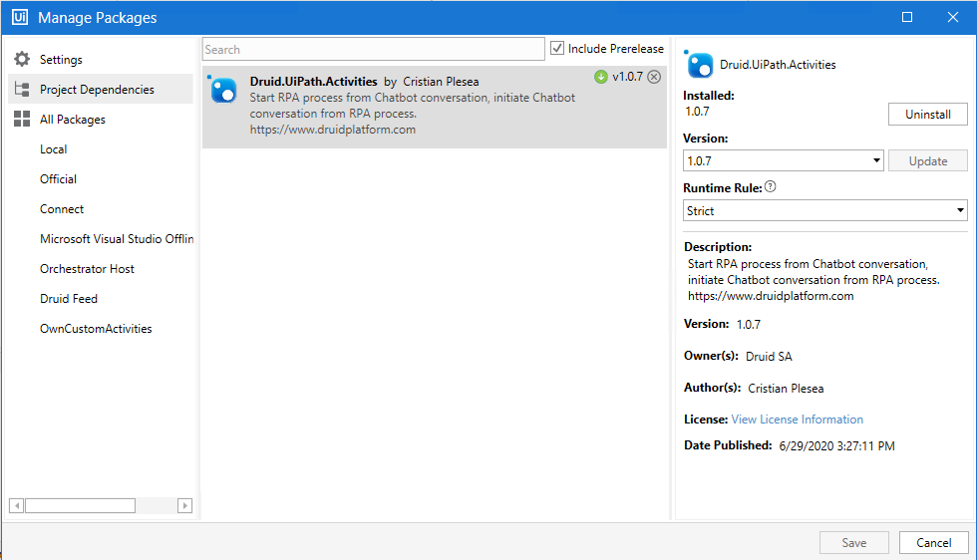Click the Druid logo in details panel

[699, 65]
